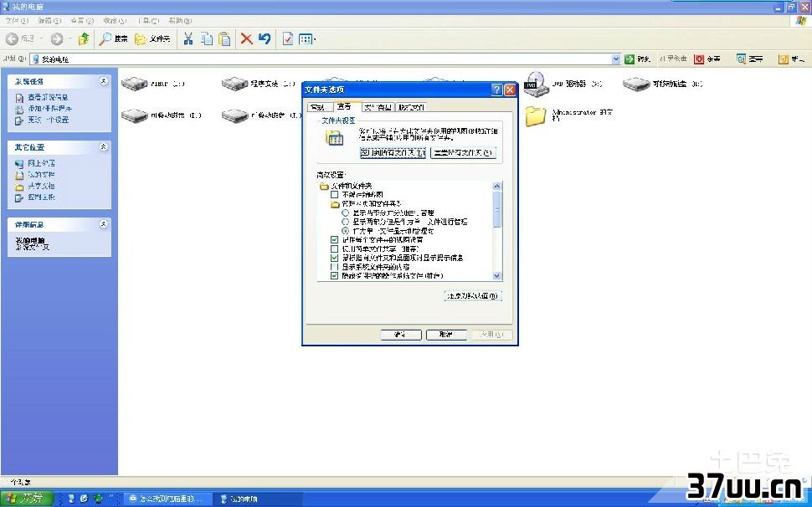Click the Up one level folder icon
This screenshot has height=507, width=812.
(84, 38)
